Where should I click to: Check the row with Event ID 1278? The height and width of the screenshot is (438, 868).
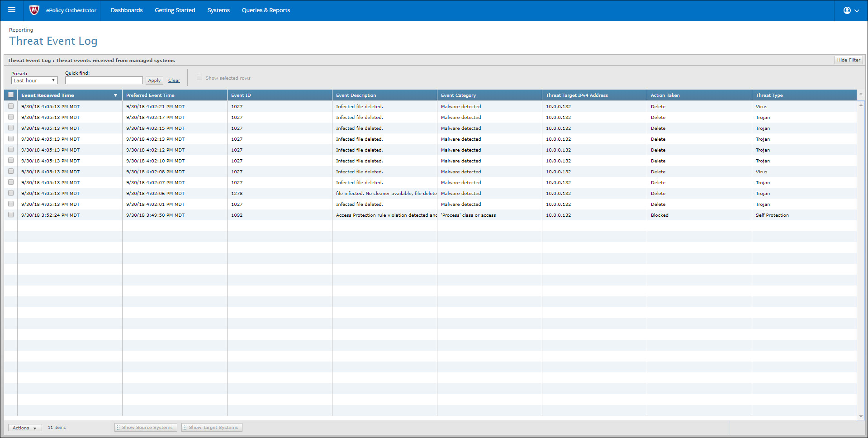[11, 193]
